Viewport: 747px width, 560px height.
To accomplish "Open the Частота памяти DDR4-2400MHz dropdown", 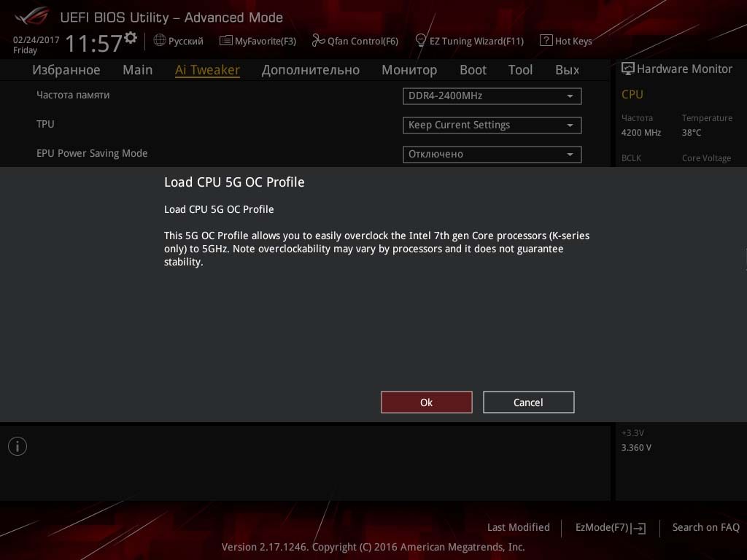I will (492, 96).
